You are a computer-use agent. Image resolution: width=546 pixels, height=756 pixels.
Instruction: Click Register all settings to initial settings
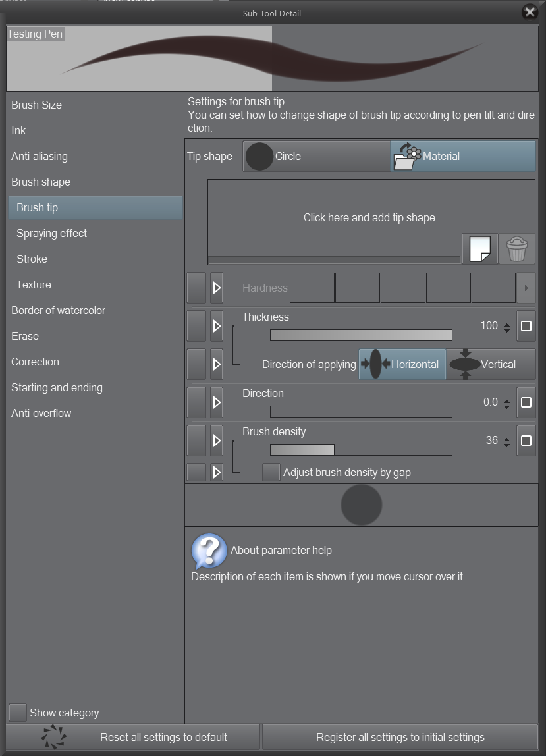tap(400, 737)
